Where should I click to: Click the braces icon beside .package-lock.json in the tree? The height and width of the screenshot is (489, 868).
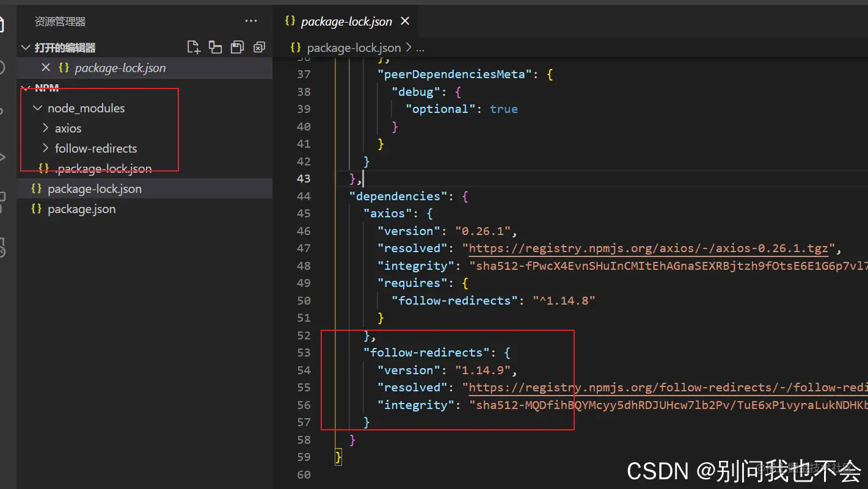tap(44, 168)
